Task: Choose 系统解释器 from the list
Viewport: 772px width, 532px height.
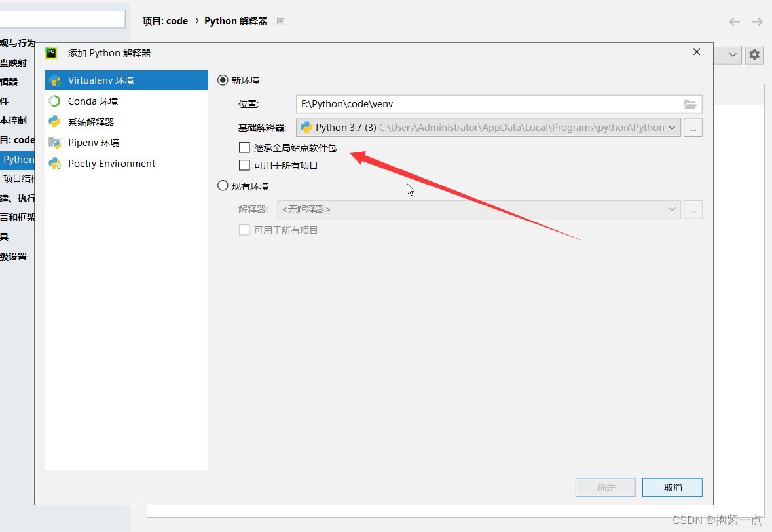Action: pyautogui.click(x=126, y=122)
